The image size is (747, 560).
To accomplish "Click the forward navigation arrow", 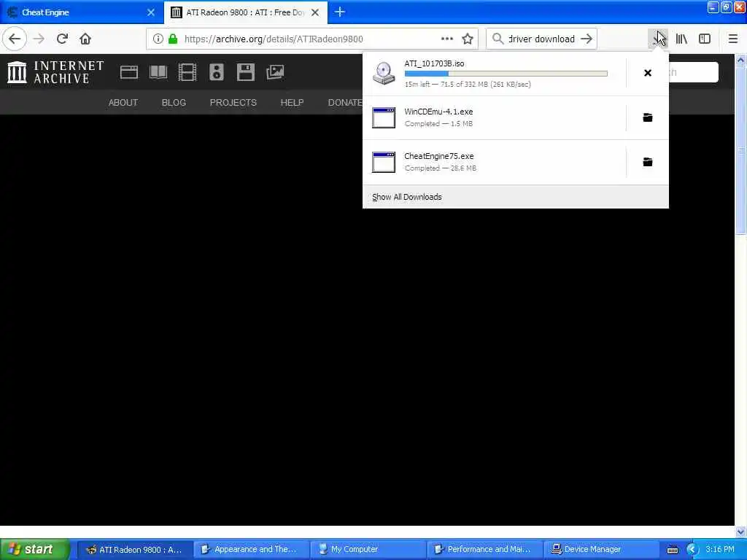I will 39,39.
